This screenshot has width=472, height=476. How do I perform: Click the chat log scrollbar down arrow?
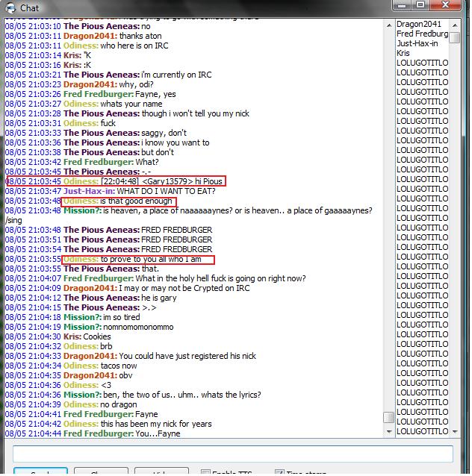coord(389,431)
